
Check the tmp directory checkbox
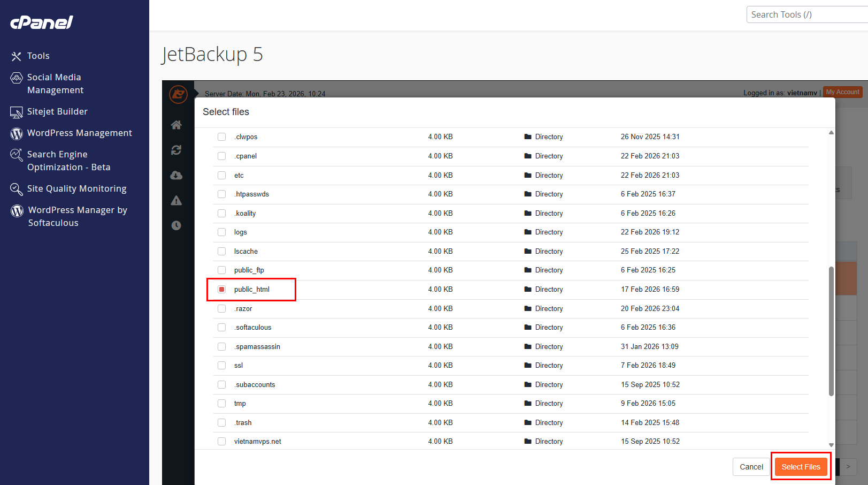pos(221,404)
